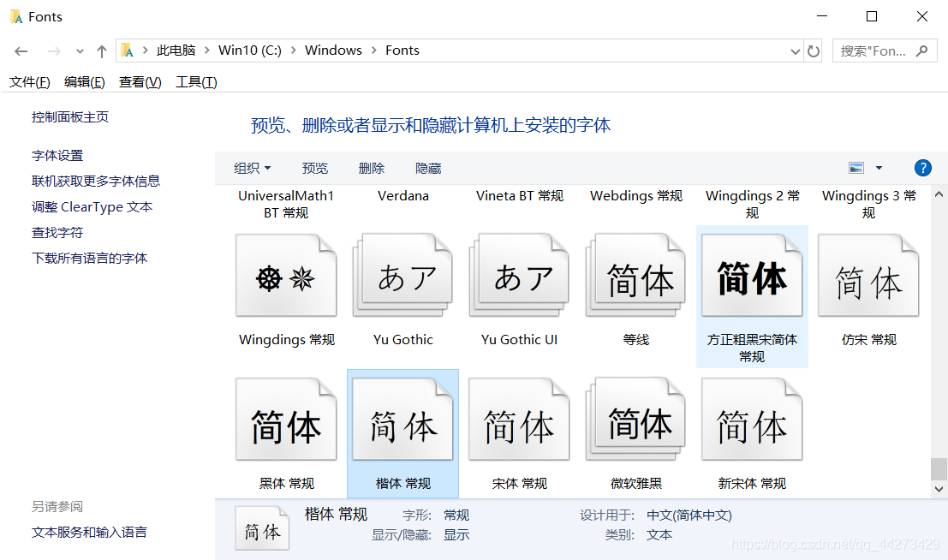Click 中文(简体中文) value in details pane

click(x=689, y=515)
